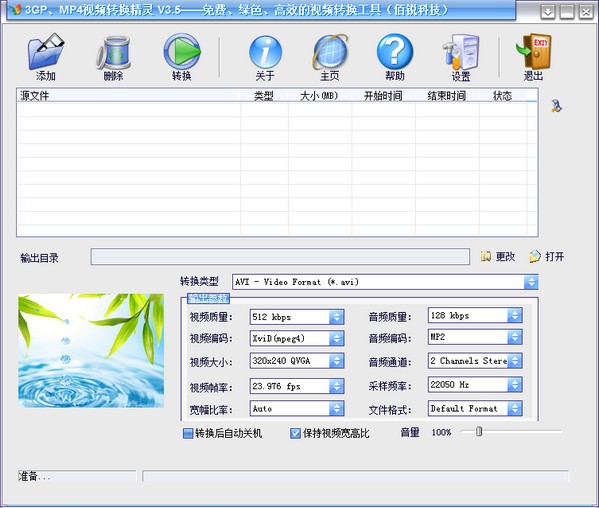Click the 结束时间 column header
This screenshot has height=508, width=599.
(447, 95)
